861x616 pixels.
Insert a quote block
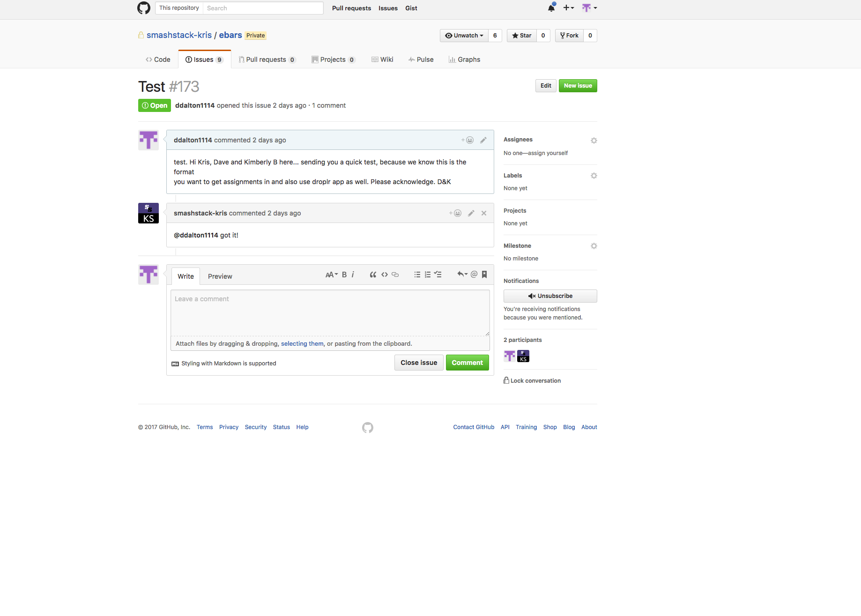click(373, 275)
